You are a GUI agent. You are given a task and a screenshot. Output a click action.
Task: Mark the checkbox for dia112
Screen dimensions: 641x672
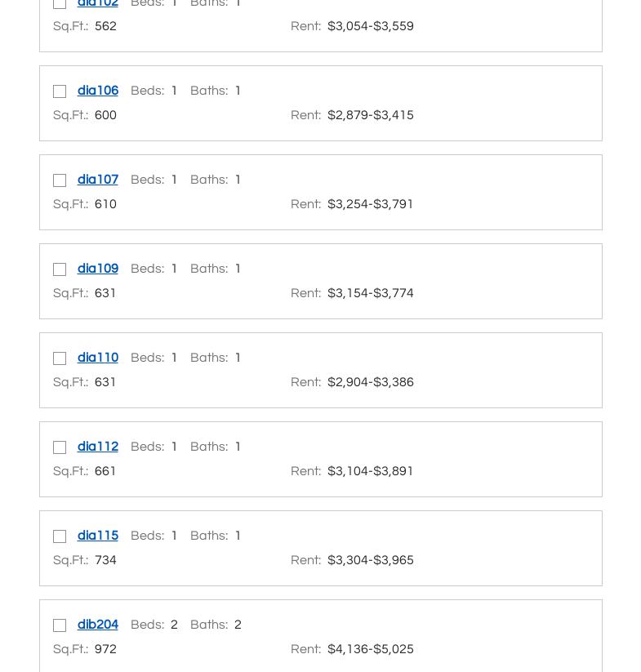[x=60, y=447]
